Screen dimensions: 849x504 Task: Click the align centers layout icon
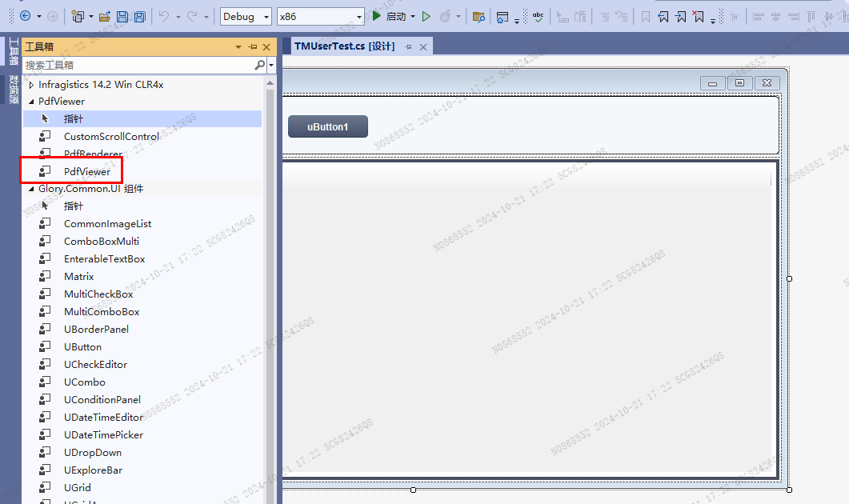coord(776,18)
